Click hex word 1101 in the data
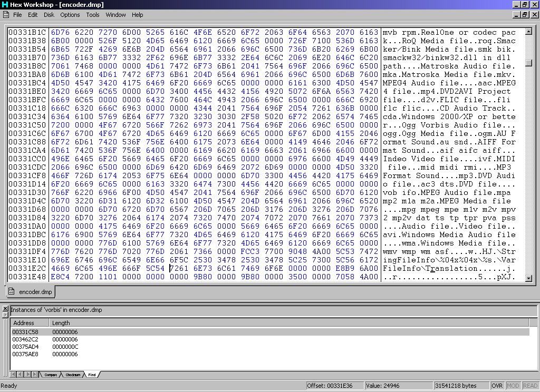 click(x=108, y=277)
